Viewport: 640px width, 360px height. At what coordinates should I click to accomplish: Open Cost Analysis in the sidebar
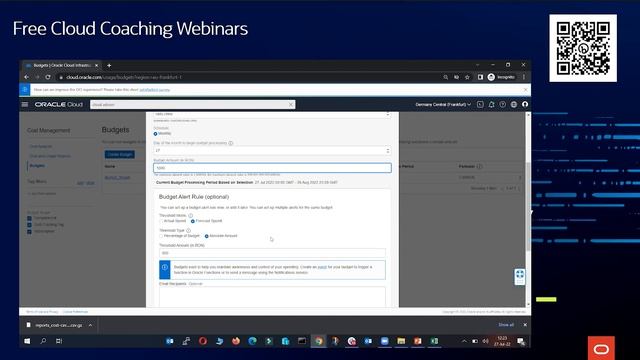(40, 146)
